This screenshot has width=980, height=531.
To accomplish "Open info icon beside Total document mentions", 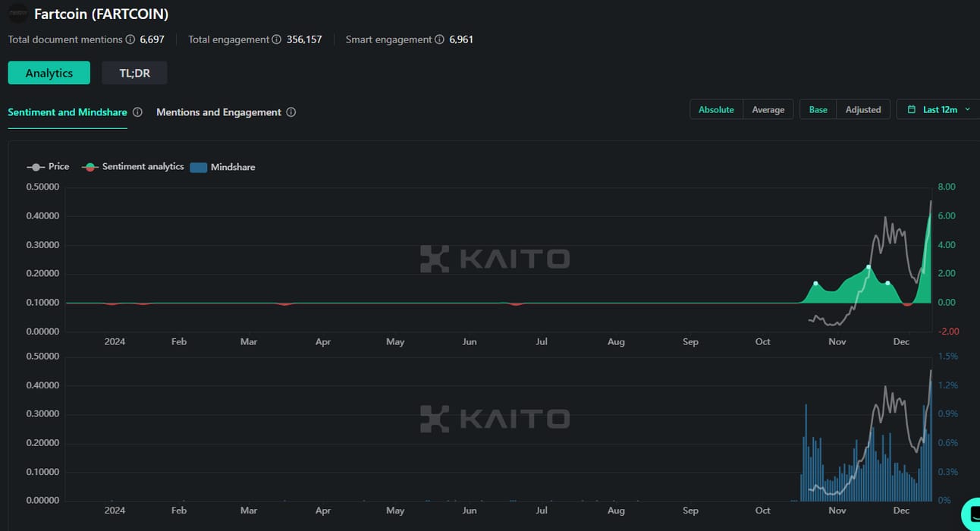I will tap(130, 39).
